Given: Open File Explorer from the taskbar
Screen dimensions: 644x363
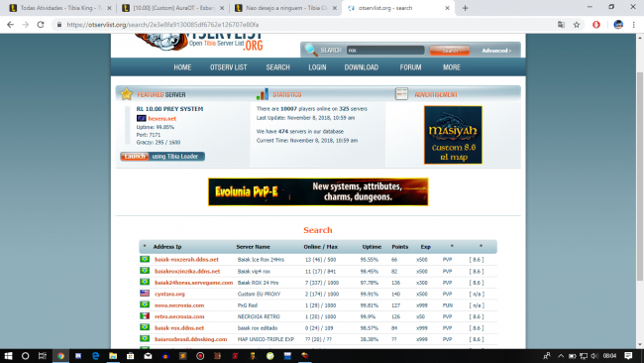Looking at the screenshot, I should pos(113,356).
